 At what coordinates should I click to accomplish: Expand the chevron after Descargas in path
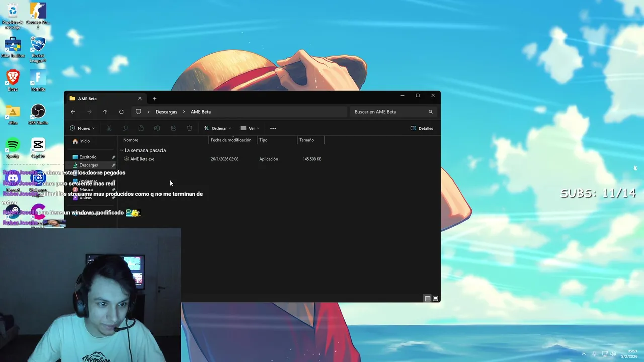[x=184, y=112]
